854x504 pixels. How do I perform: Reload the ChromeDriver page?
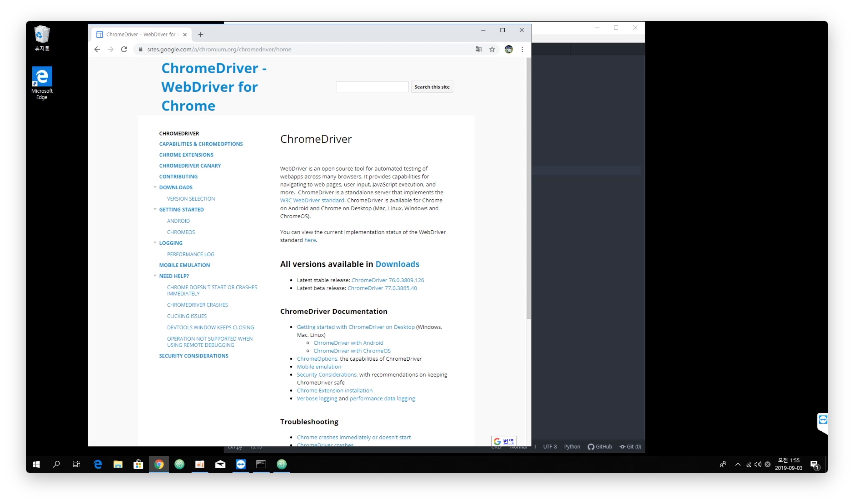tap(124, 49)
